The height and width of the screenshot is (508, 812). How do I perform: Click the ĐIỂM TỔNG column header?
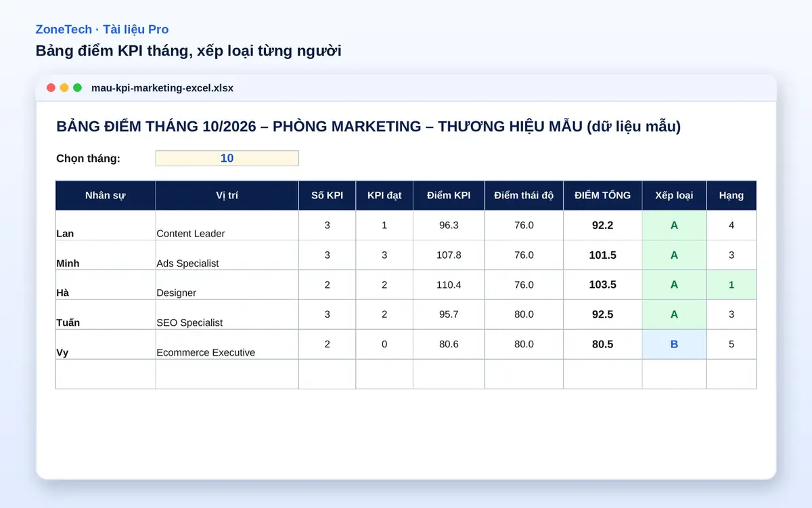tap(602, 196)
